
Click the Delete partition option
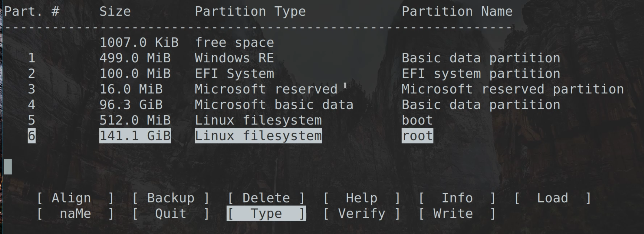pos(266,198)
